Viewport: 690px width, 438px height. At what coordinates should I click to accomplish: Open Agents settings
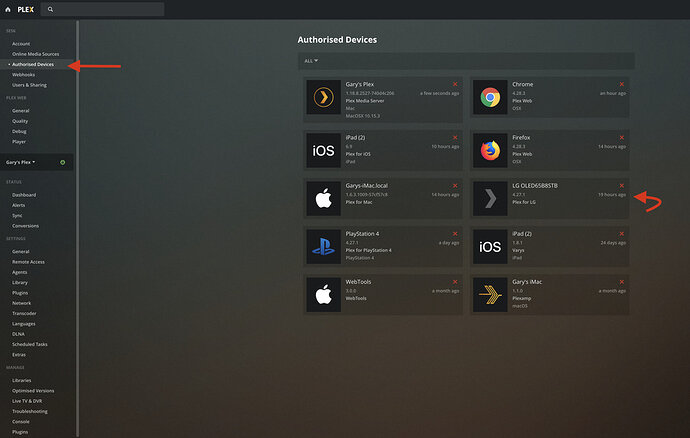[x=20, y=272]
